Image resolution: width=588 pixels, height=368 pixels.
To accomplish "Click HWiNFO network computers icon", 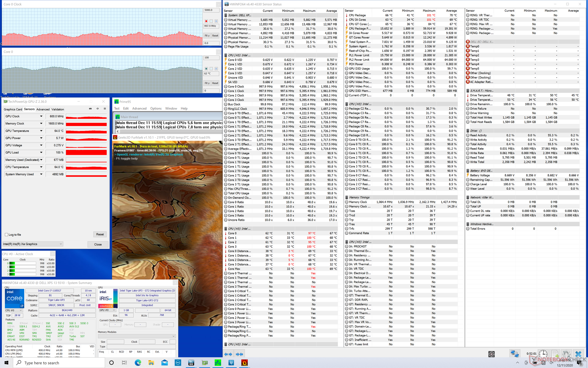I will (514, 354).
